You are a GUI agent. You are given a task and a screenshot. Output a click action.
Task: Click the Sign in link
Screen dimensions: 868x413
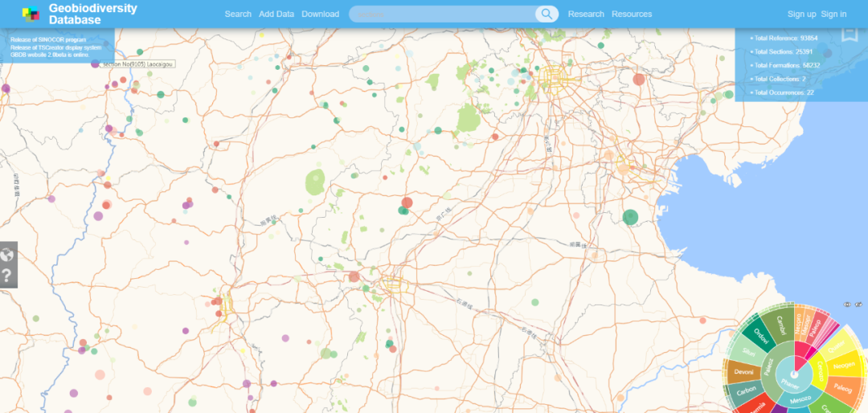(833, 14)
